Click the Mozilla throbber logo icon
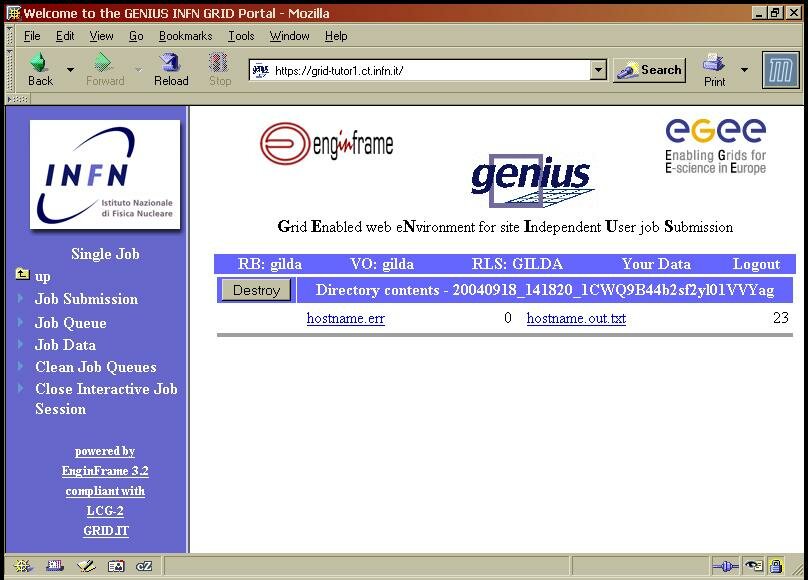 click(x=780, y=71)
